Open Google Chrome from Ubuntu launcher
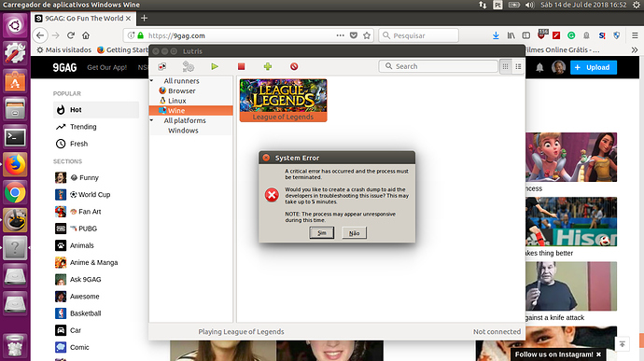 [x=15, y=192]
